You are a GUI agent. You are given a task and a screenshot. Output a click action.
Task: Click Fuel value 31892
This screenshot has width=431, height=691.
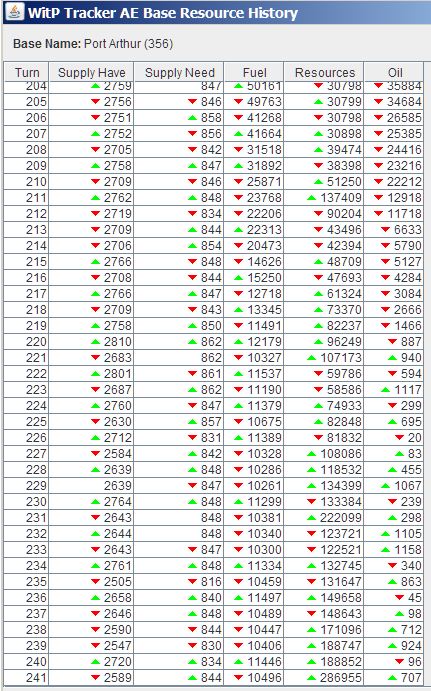click(264, 166)
